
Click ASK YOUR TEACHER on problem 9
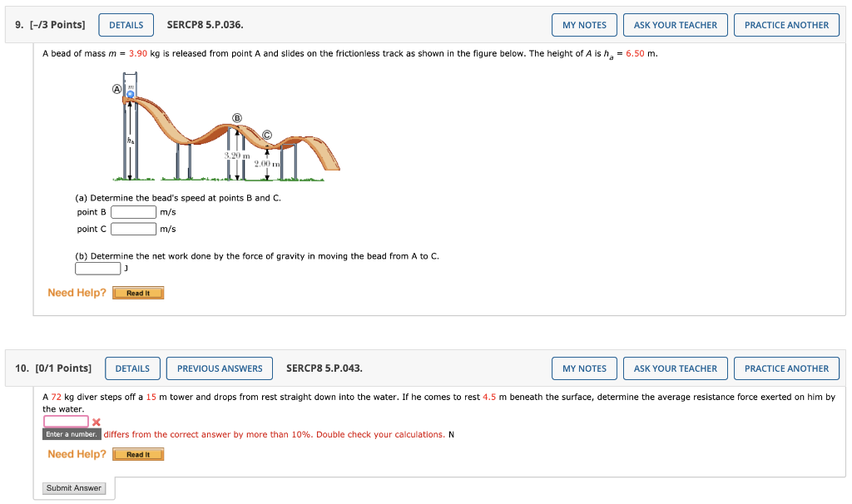pos(675,24)
